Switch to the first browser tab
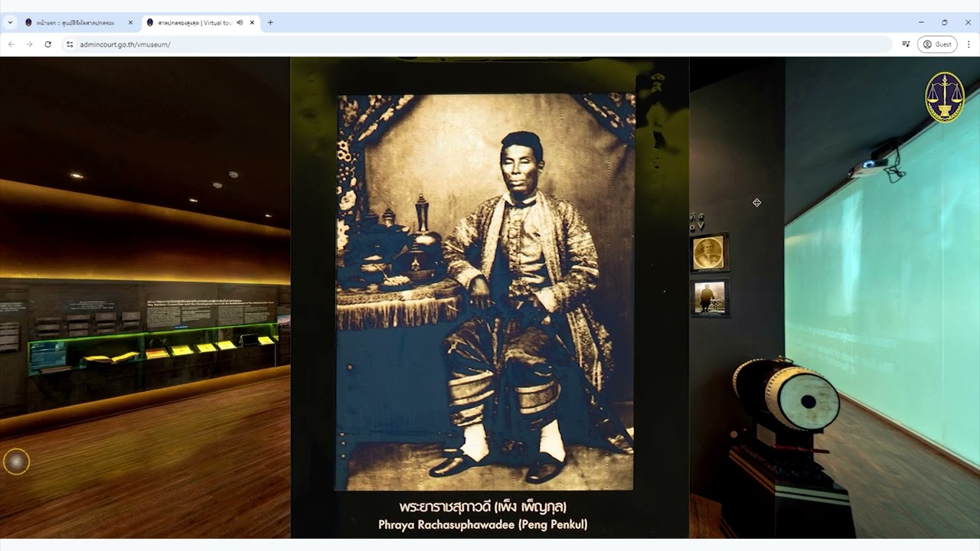Screen dimensions: 980x551 click(79, 23)
